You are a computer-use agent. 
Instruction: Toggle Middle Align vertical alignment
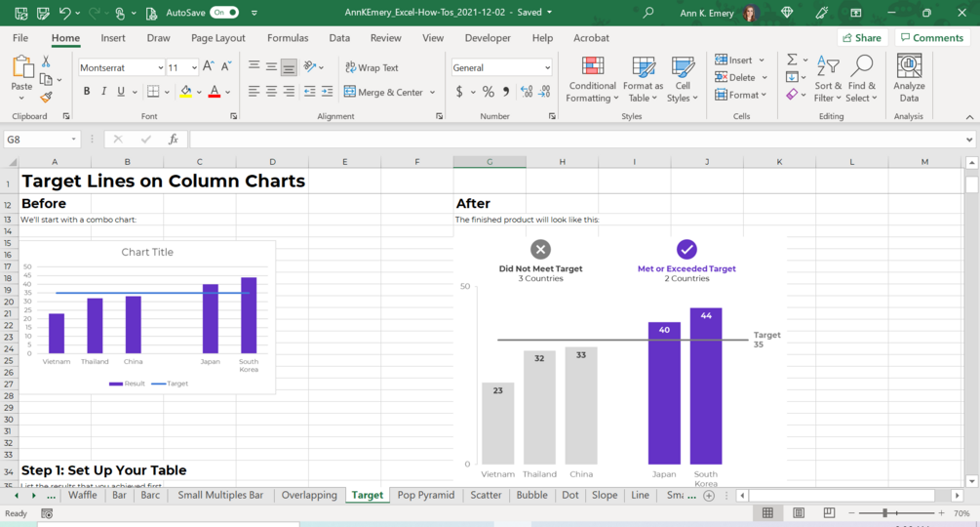271,67
